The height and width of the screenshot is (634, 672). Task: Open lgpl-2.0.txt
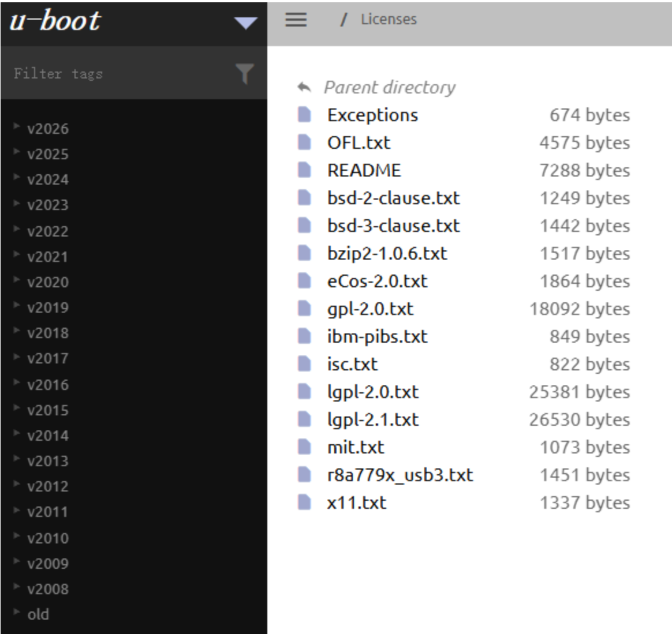[x=373, y=392]
